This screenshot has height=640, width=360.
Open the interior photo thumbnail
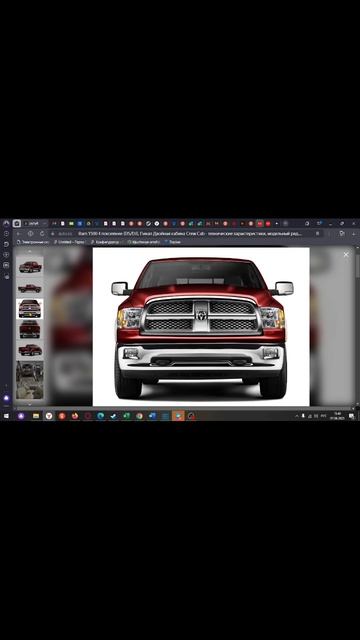click(30, 380)
